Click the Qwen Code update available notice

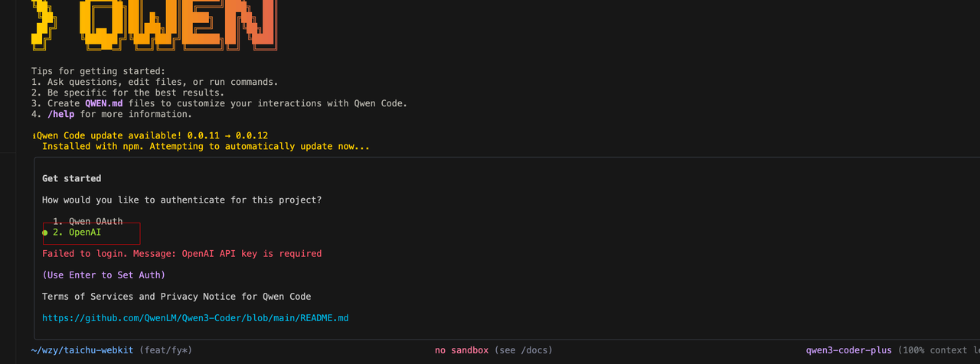click(152, 135)
